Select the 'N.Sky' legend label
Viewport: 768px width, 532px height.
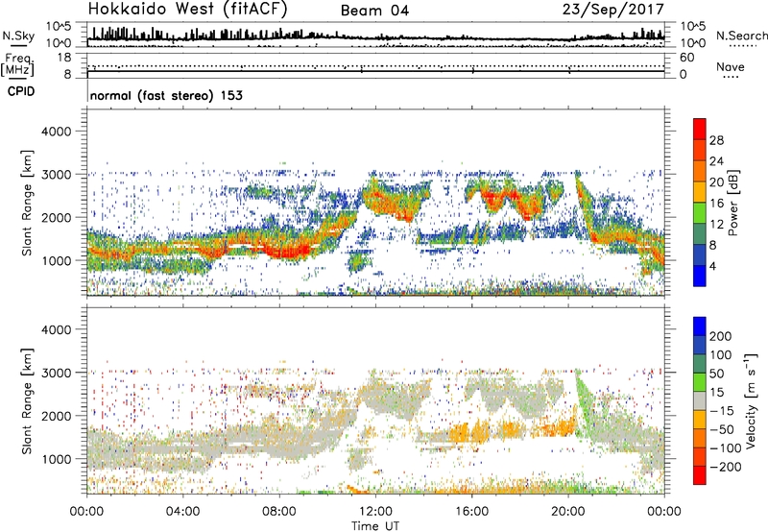18,36
